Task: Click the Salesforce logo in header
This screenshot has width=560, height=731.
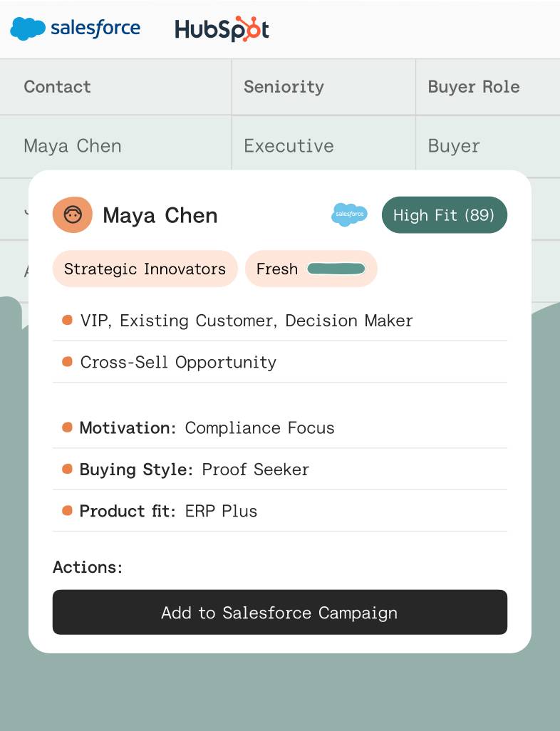Action: (75, 28)
